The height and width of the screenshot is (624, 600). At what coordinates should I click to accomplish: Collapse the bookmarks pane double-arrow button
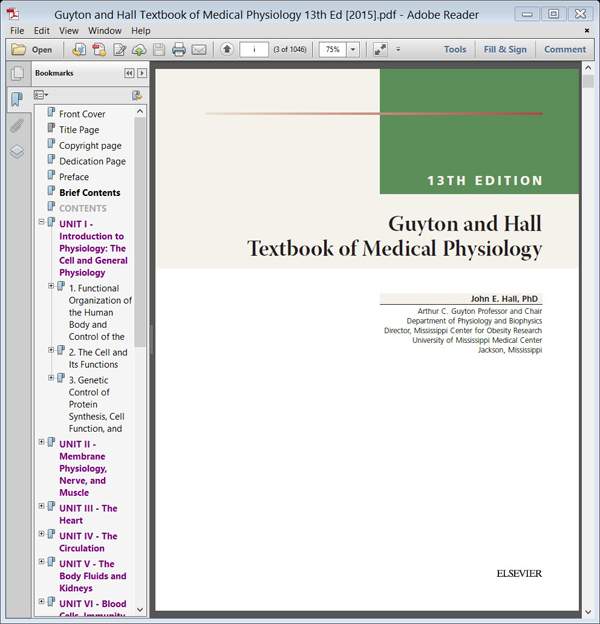point(129,73)
